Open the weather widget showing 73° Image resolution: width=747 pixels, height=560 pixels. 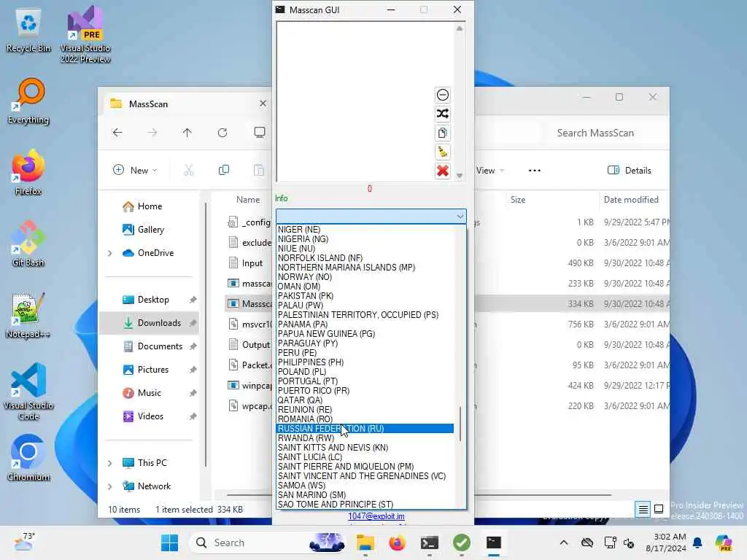[x=25, y=542]
